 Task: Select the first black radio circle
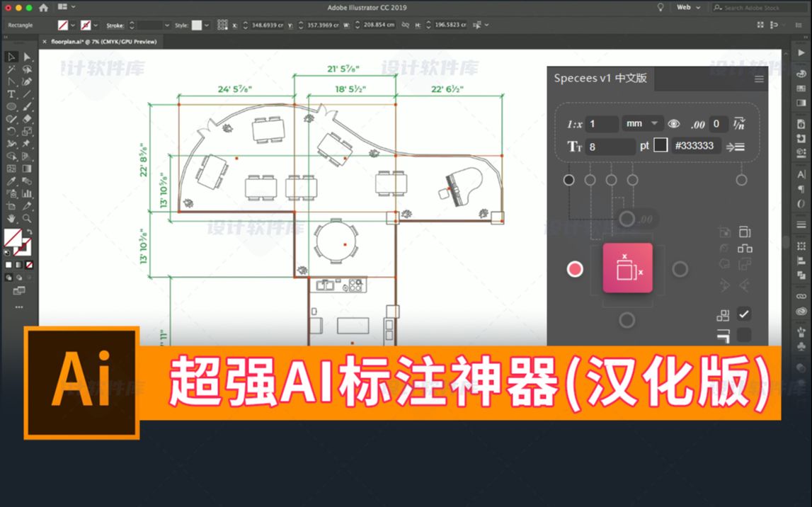click(x=568, y=180)
